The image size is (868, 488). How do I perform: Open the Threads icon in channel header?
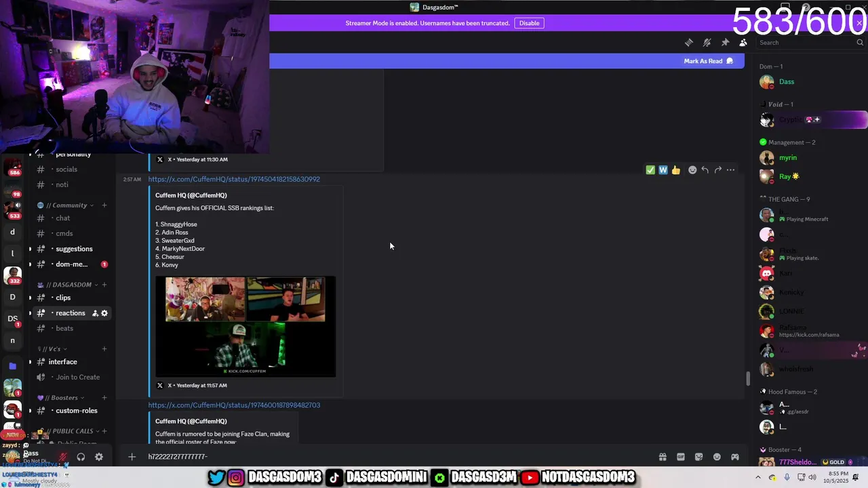689,43
